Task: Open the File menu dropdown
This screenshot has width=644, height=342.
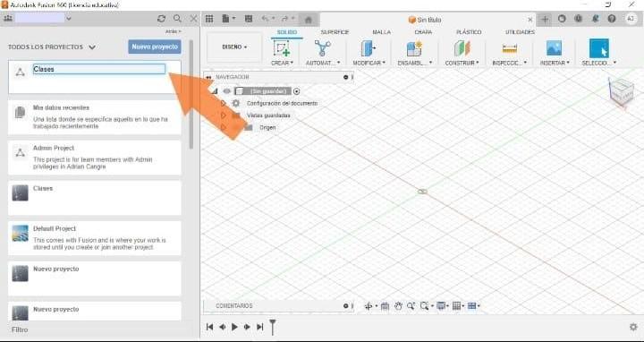Action: 229,19
